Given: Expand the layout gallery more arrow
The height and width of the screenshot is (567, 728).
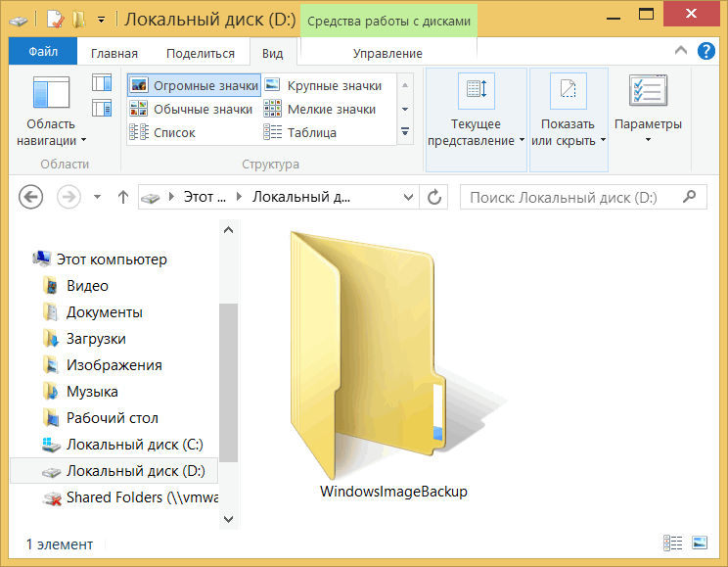Looking at the screenshot, I should click(x=405, y=132).
